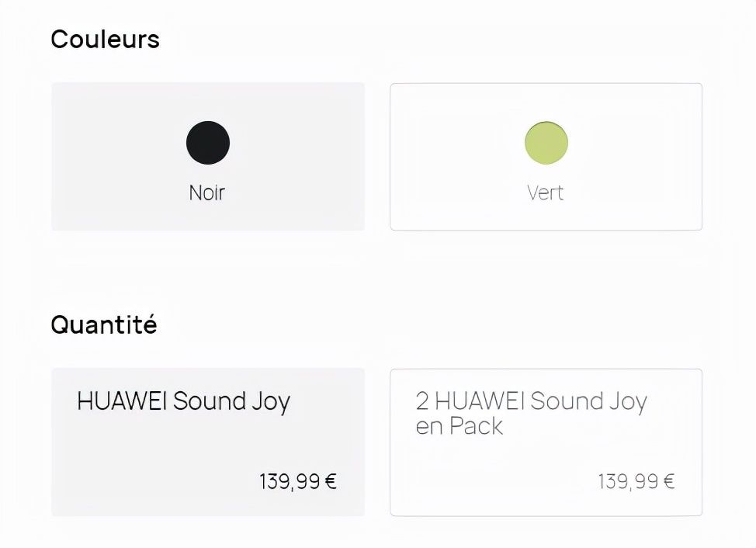Click the "Noir" text label
756x548 pixels.
coord(207,192)
